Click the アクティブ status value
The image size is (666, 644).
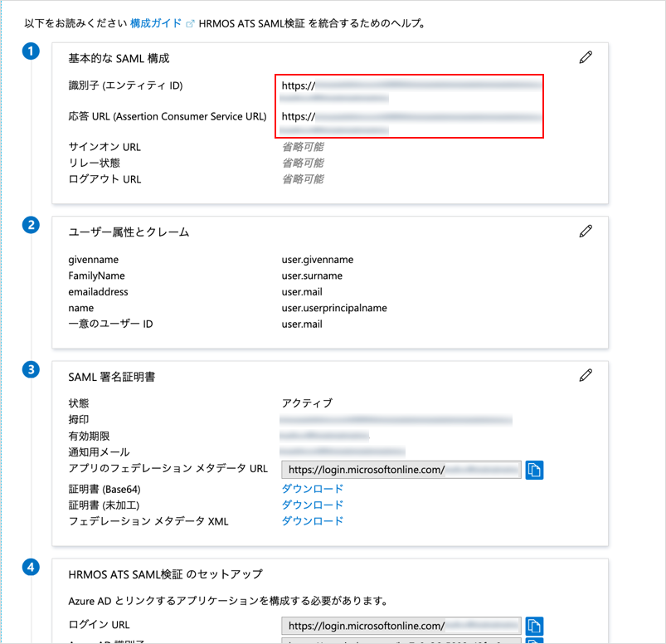[x=307, y=403]
